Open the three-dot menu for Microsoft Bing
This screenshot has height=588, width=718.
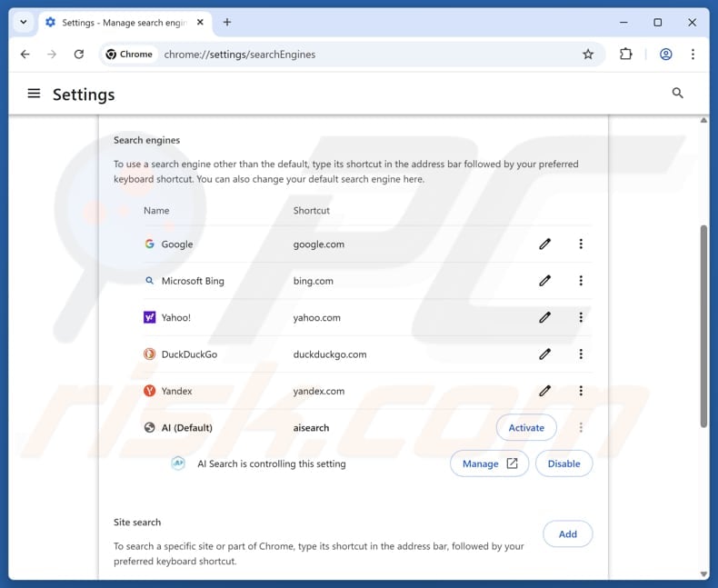(x=581, y=281)
